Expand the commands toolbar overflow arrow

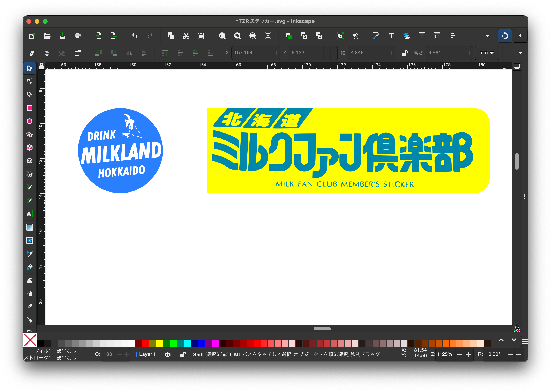(487, 36)
